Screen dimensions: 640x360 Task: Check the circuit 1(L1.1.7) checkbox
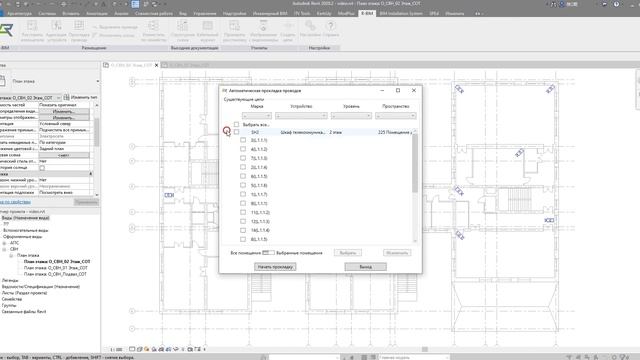coord(243,194)
